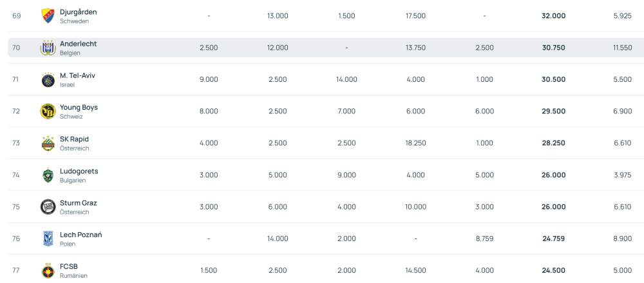Click Djurgården's total of 32.000
This screenshot has height=283, width=644.
554,16
